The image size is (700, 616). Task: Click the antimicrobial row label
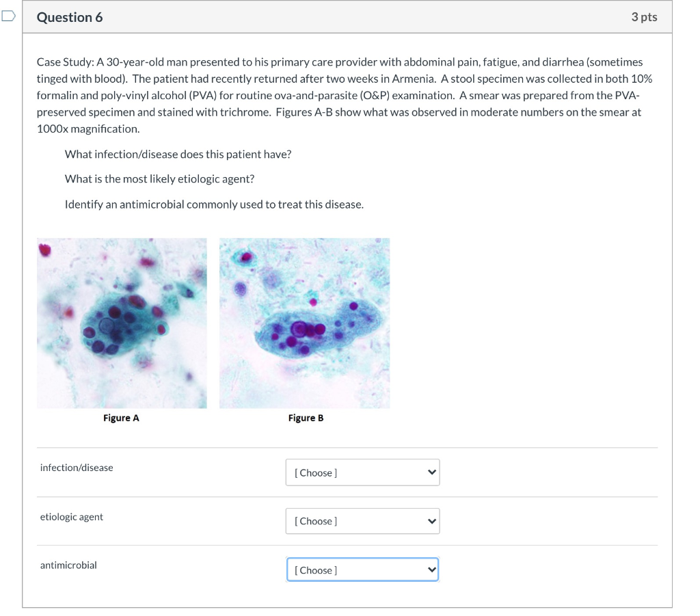[68, 565]
